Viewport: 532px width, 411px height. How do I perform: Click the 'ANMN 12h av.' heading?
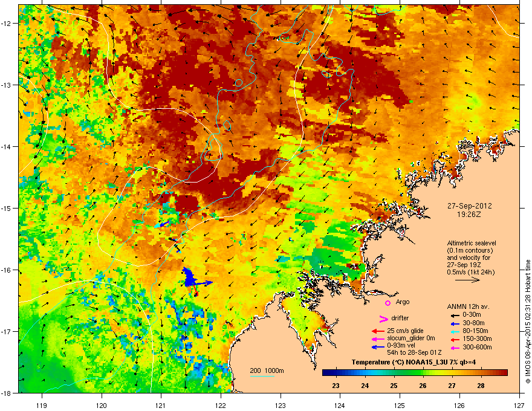(x=468, y=306)
